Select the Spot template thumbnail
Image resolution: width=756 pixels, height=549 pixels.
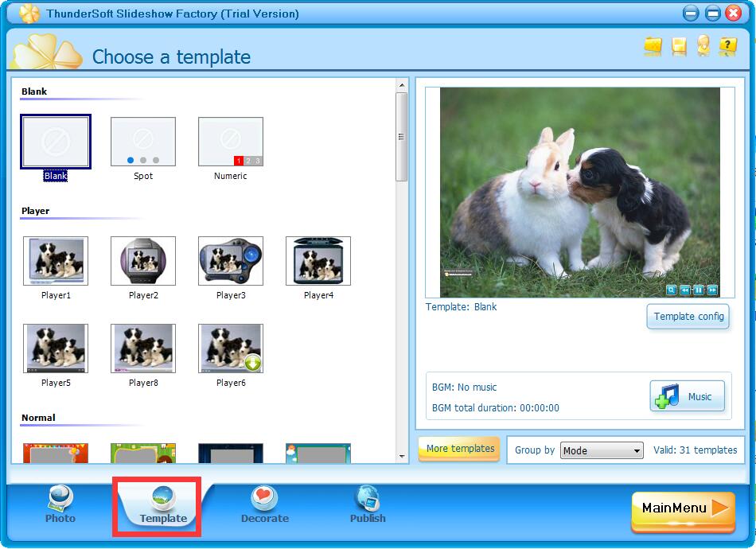click(142, 141)
